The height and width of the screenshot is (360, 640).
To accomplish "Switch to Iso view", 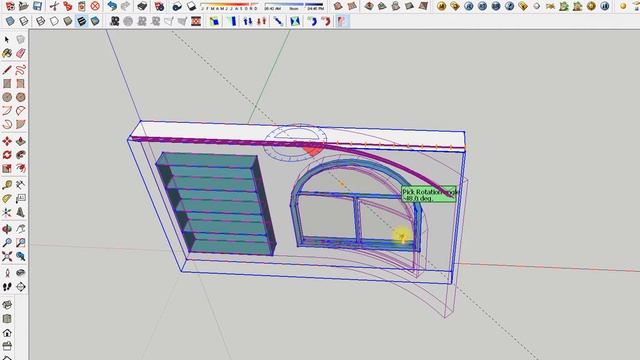I will (7, 305).
